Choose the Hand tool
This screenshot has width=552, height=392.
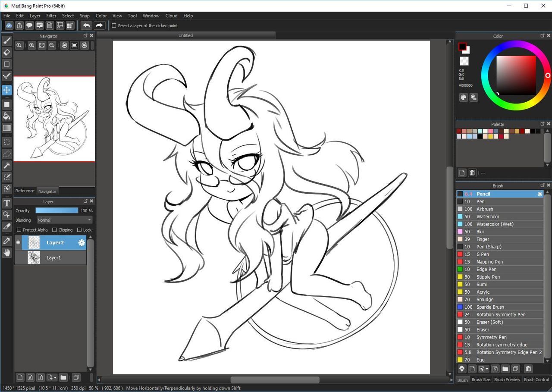(x=7, y=253)
